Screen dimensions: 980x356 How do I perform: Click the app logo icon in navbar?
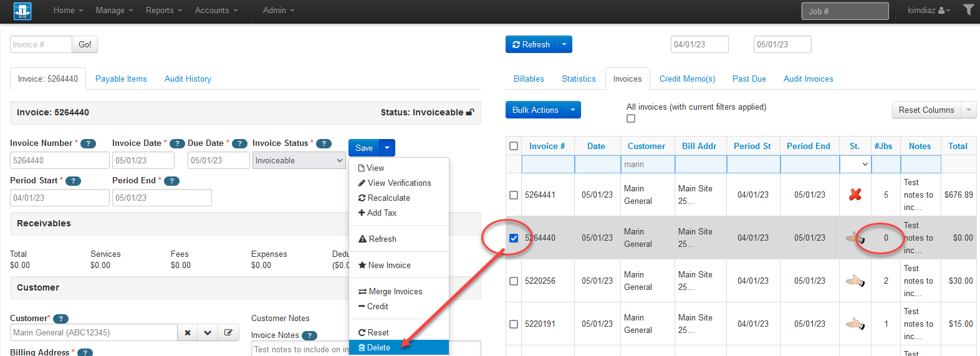tap(22, 11)
